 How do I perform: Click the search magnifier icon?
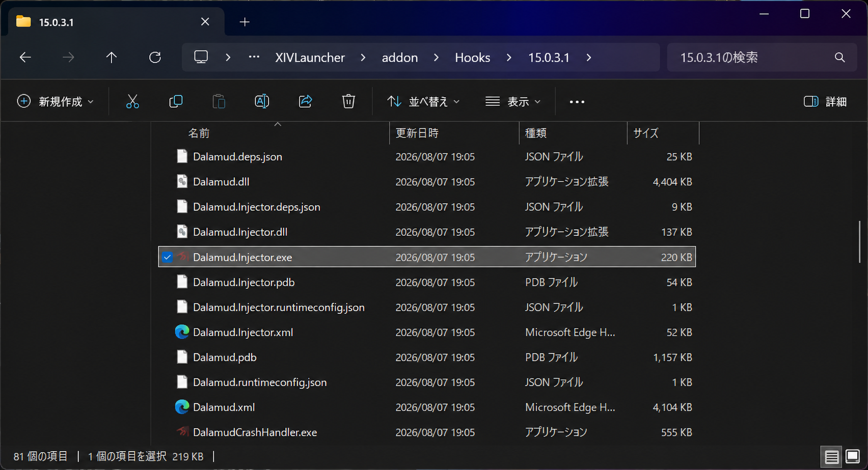point(839,58)
